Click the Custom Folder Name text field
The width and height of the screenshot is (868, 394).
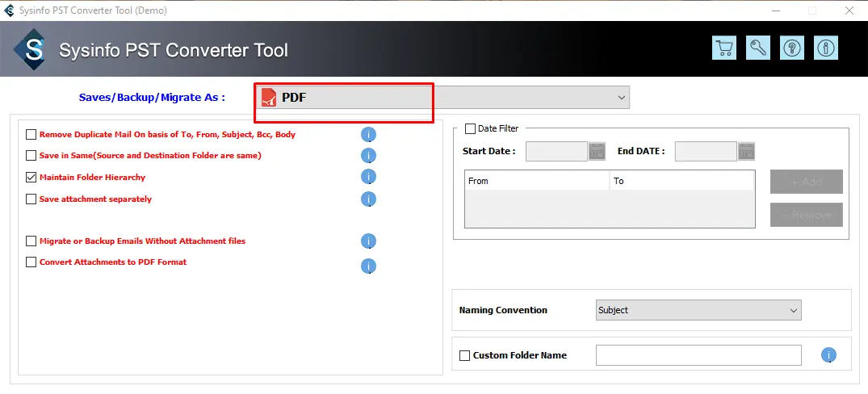(698, 355)
